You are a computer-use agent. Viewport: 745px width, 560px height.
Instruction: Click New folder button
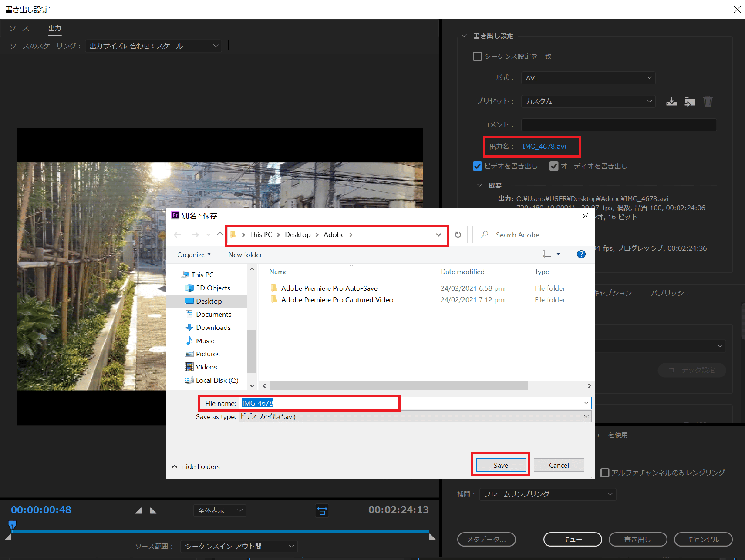245,255
